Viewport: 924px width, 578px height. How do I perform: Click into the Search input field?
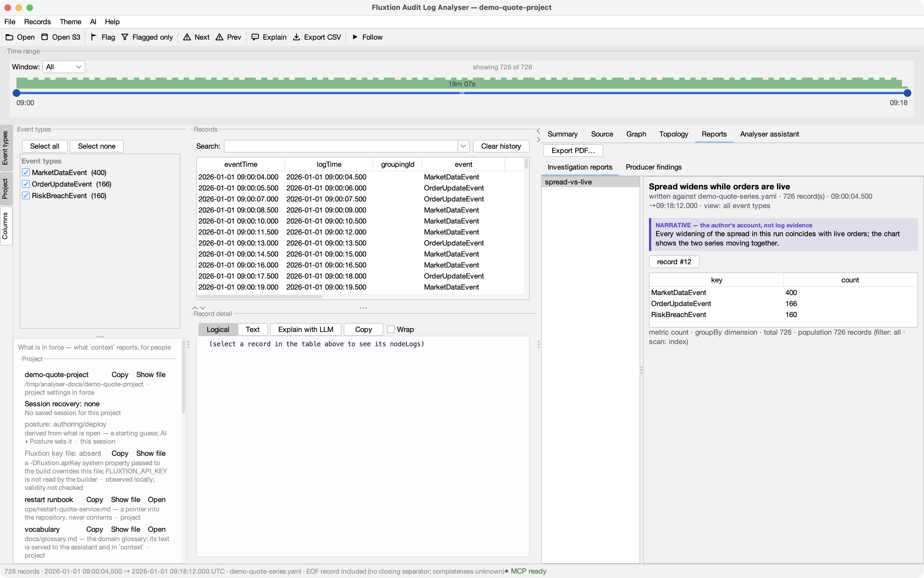[x=340, y=146]
